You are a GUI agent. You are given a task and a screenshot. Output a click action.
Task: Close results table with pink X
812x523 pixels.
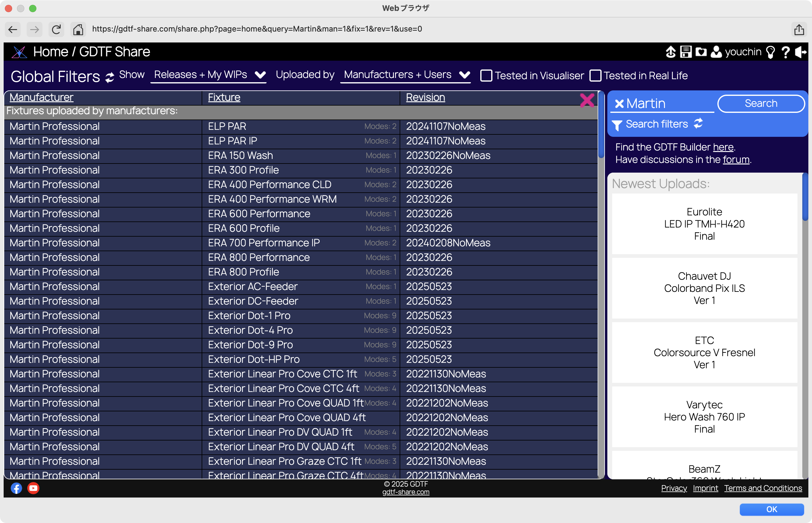pos(587,100)
